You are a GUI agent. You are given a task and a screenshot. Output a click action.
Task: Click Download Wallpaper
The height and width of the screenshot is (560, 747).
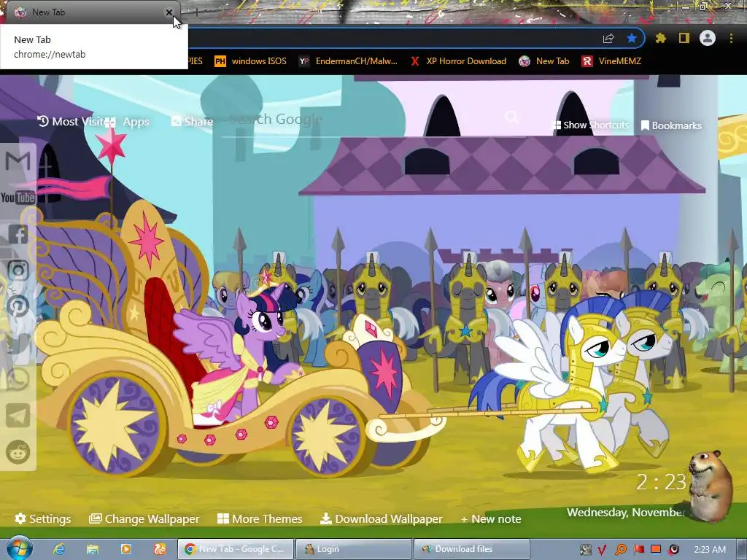[x=381, y=518]
